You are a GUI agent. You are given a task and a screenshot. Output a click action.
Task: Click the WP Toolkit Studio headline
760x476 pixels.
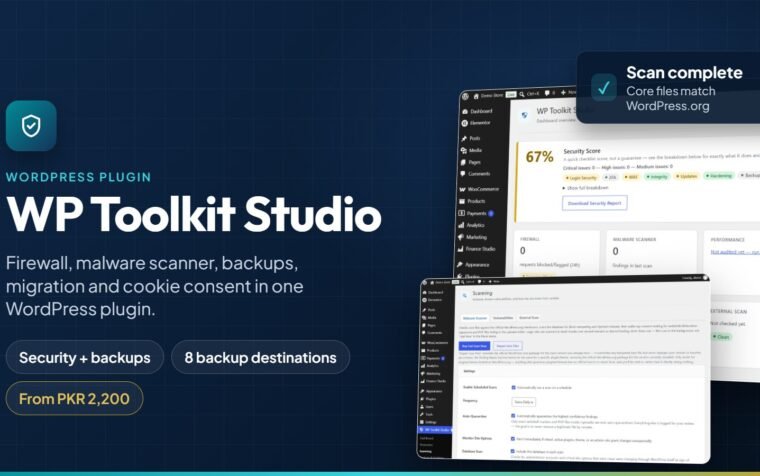tap(194, 214)
